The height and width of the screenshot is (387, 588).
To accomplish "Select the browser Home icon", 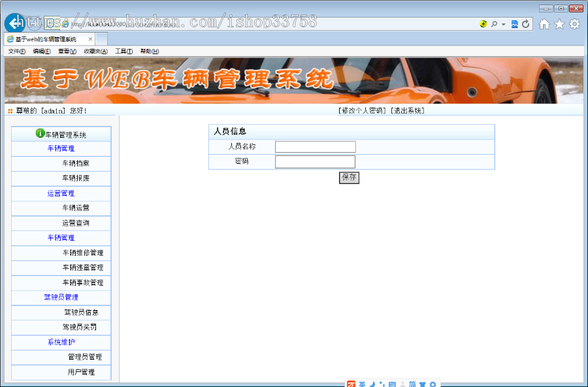I will pos(544,23).
